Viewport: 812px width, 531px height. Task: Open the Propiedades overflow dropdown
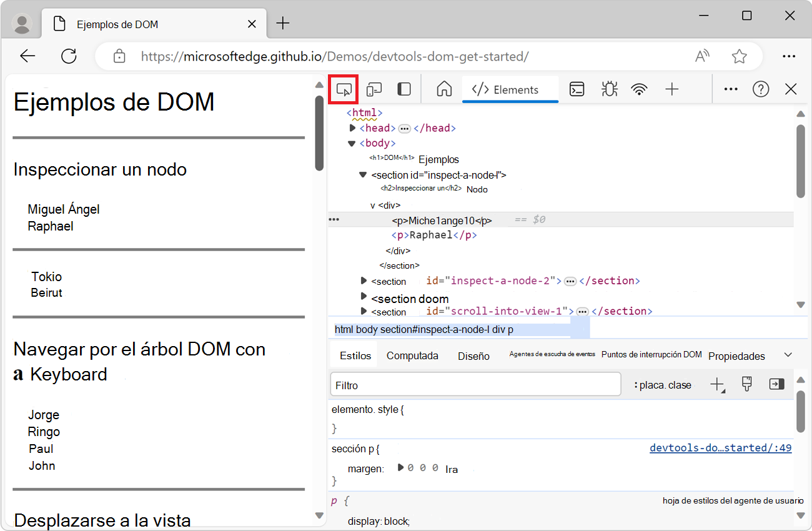point(787,354)
